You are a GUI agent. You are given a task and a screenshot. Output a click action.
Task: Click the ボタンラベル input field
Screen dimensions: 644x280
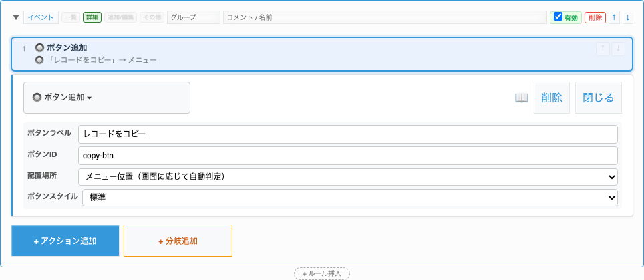pos(348,134)
